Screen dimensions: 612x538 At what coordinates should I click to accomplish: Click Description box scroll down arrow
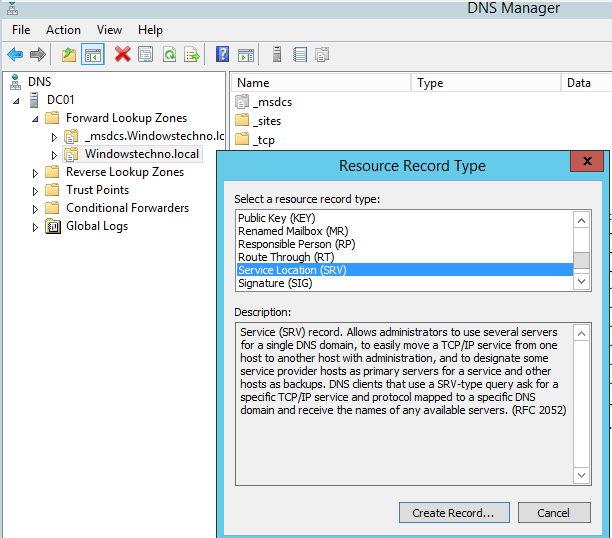tap(581, 475)
